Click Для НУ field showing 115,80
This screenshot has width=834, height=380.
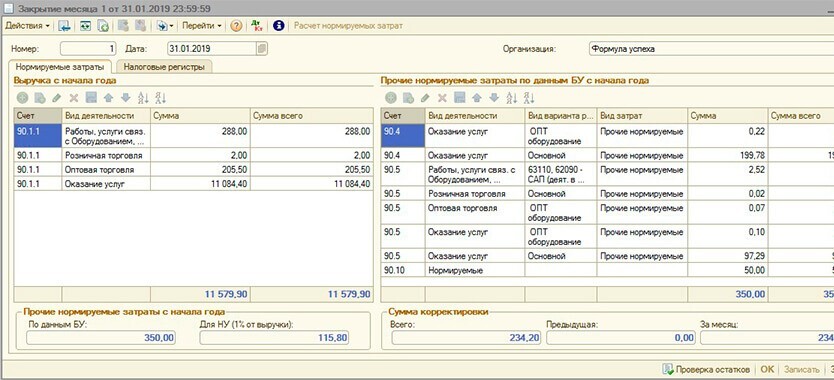(x=274, y=337)
